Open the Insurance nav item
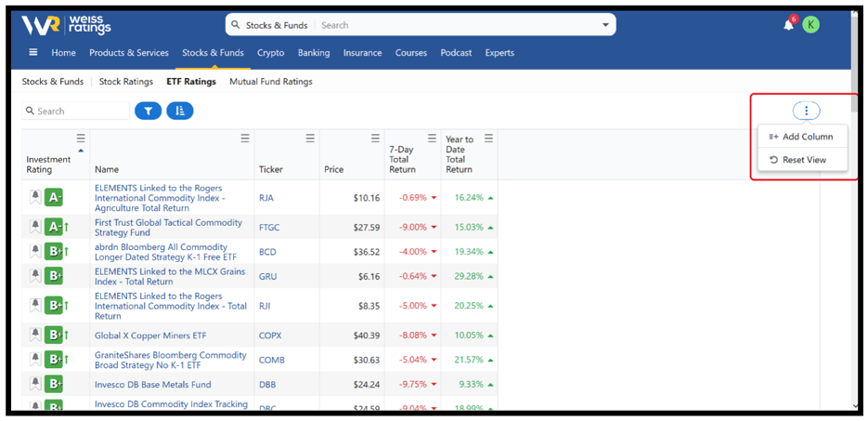 [x=363, y=53]
